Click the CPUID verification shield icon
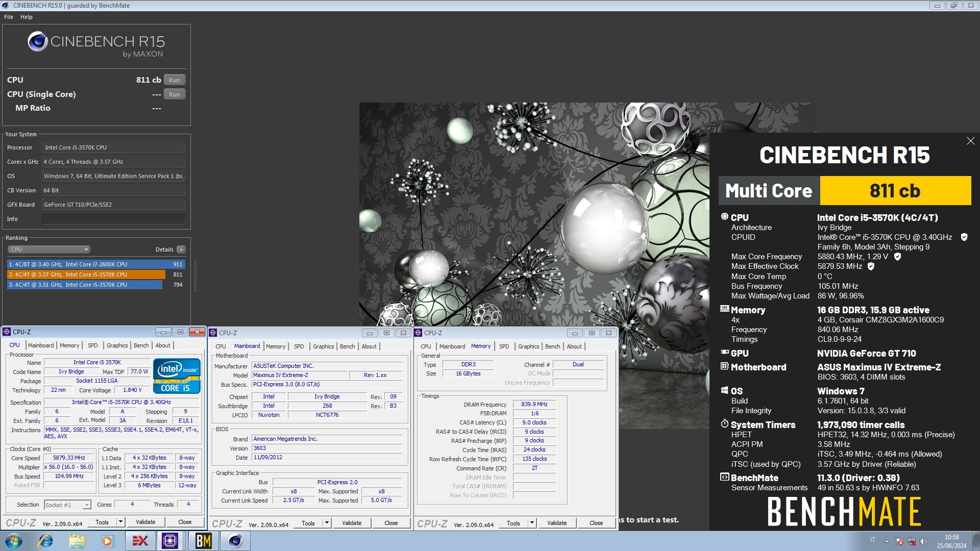 964,237
